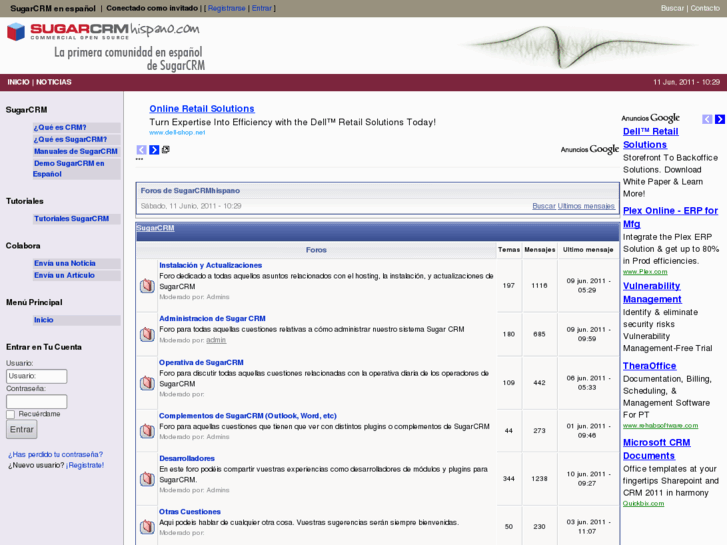Click Inicio under Menú Principal

[x=44, y=320]
